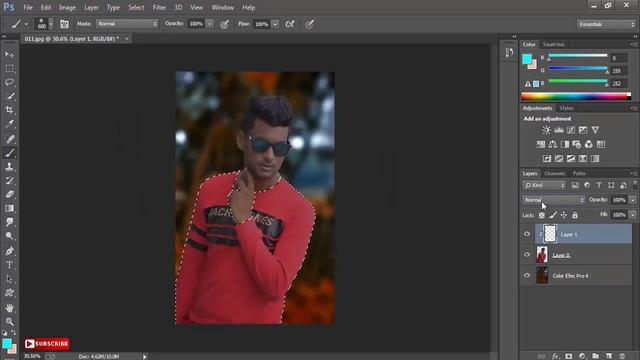640x360 pixels.
Task: Select the Spot Healing Brush tool
Action: click(9, 139)
